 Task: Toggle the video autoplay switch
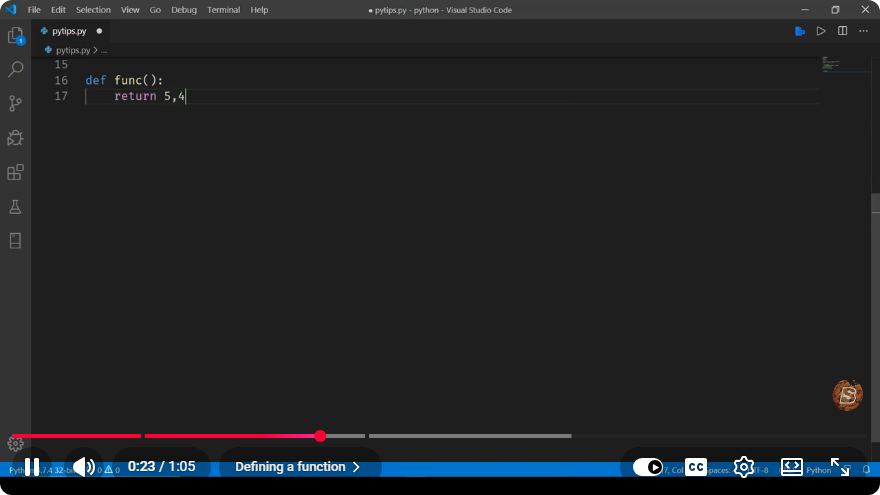click(x=648, y=467)
